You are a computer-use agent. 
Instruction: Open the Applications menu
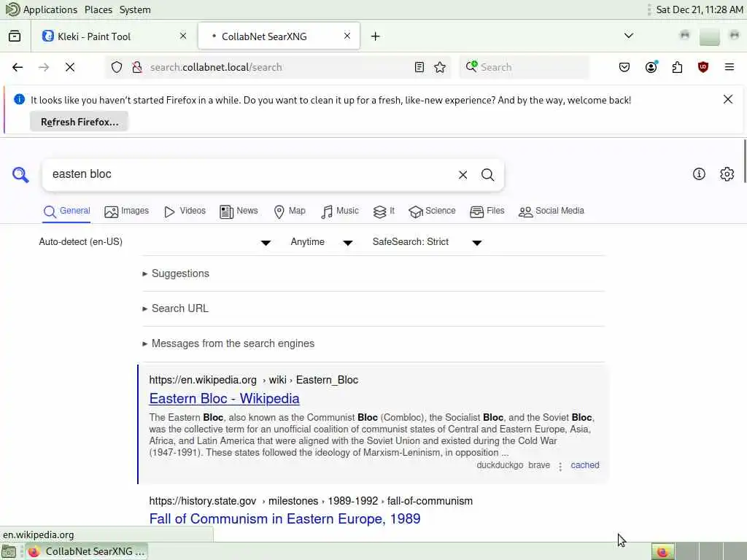42,9
